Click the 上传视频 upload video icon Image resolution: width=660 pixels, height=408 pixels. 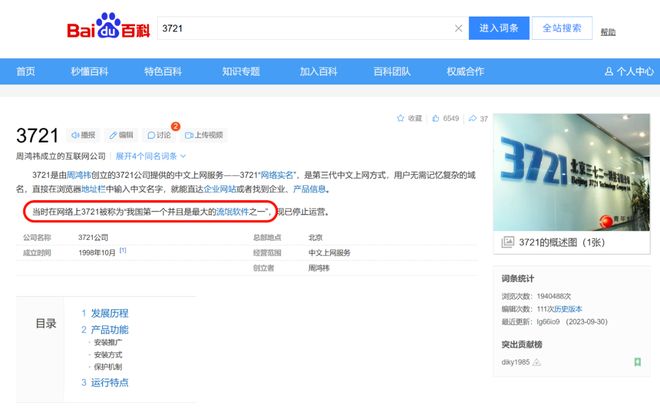coord(190,135)
